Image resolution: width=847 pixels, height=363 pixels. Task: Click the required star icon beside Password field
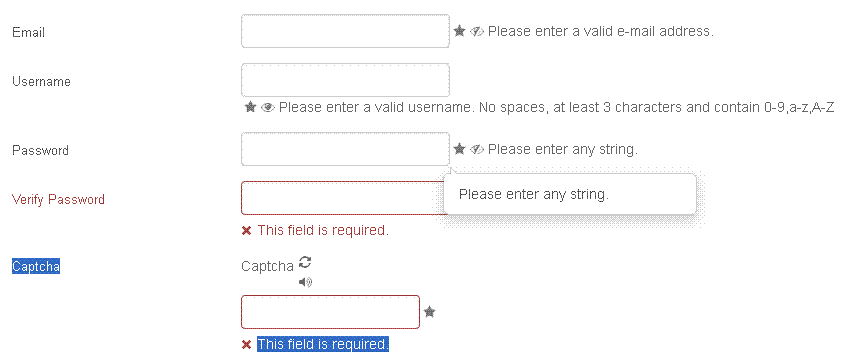(460, 149)
